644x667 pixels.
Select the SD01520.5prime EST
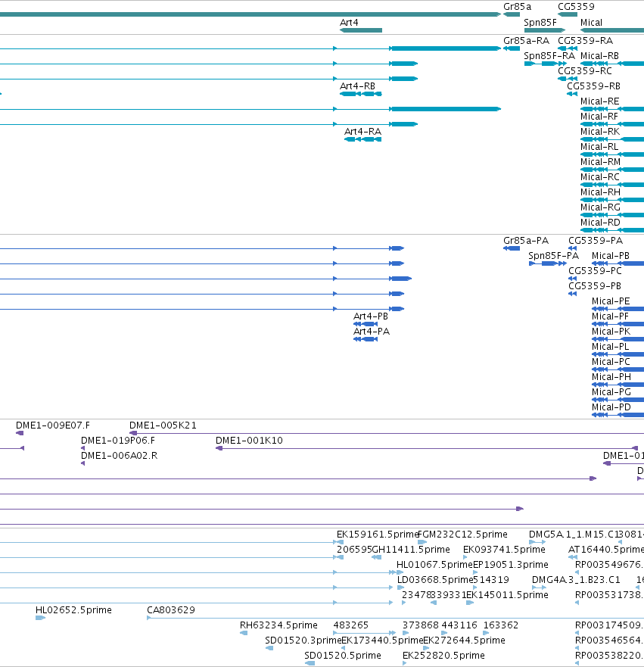pyautogui.click(x=310, y=663)
